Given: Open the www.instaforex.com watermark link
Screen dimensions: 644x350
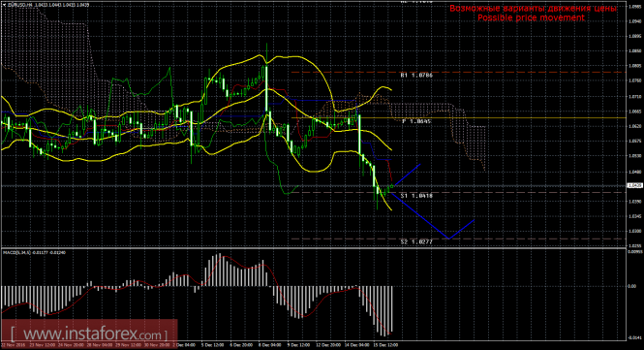Looking at the screenshot, I should coord(89,334).
